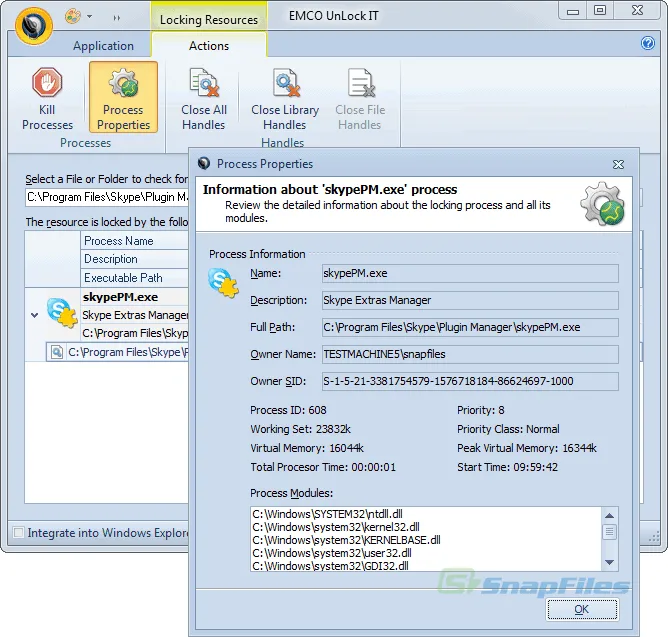
Task: Click the Close File Handles icon
Action: pos(359,84)
